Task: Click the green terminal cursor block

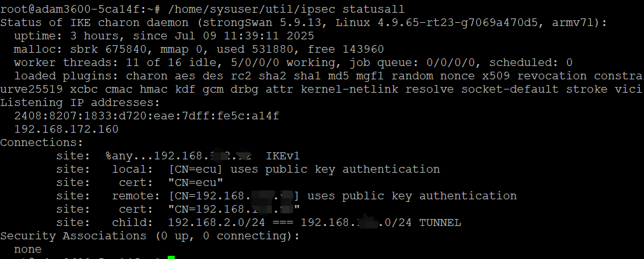Action: pyautogui.click(x=171, y=257)
